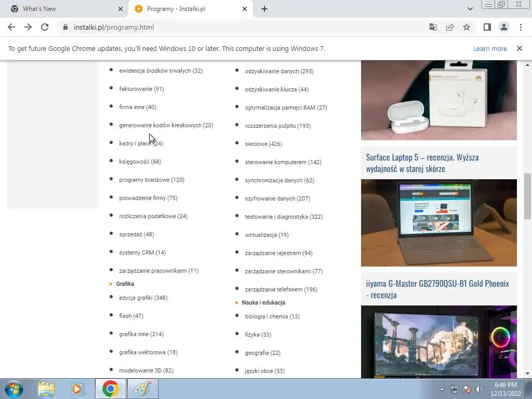Dismiss the Chrome update notification bar
The width and height of the screenshot is (532, 399).
tap(519, 48)
